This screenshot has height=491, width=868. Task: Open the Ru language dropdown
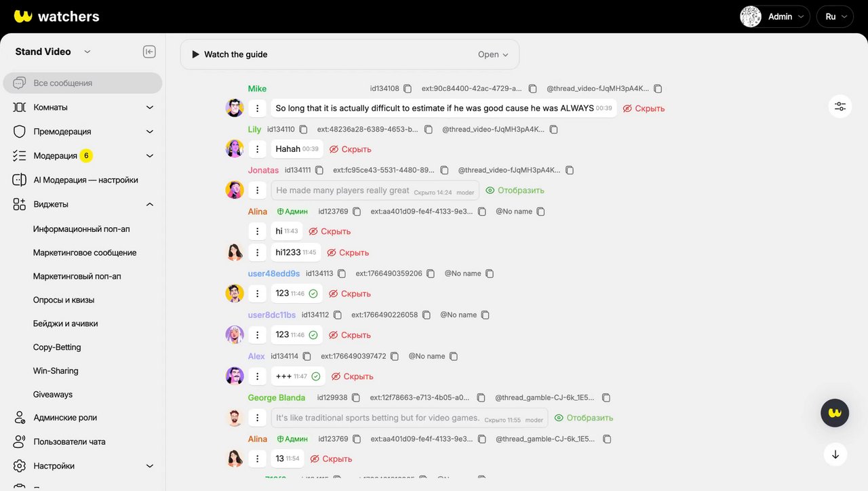pyautogui.click(x=835, y=17)
